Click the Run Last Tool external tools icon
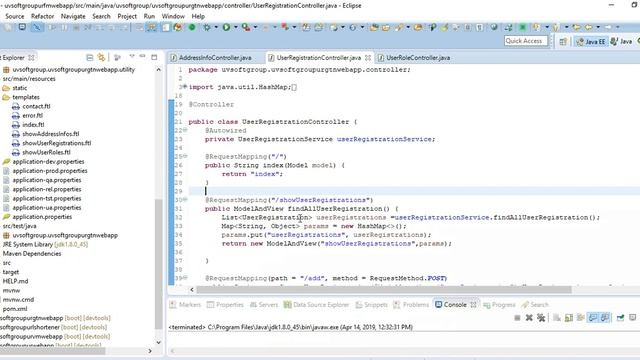The width and height of the screenshot is (640, 360). 246,27
